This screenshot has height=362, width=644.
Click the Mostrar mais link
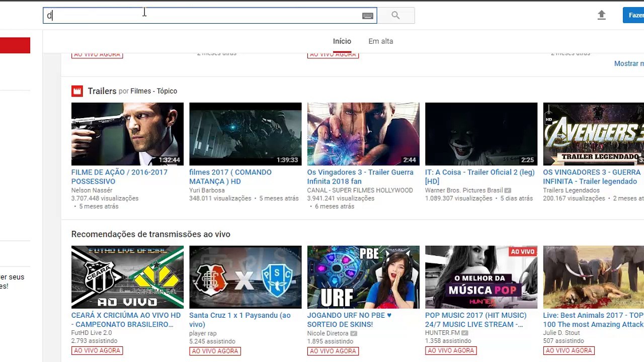tap(629, 63)
